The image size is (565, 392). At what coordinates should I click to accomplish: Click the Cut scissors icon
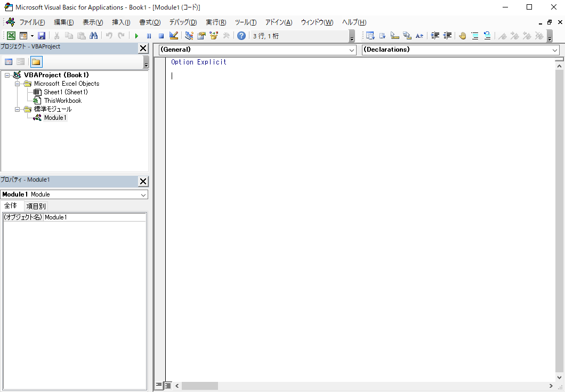coord(57,36)
